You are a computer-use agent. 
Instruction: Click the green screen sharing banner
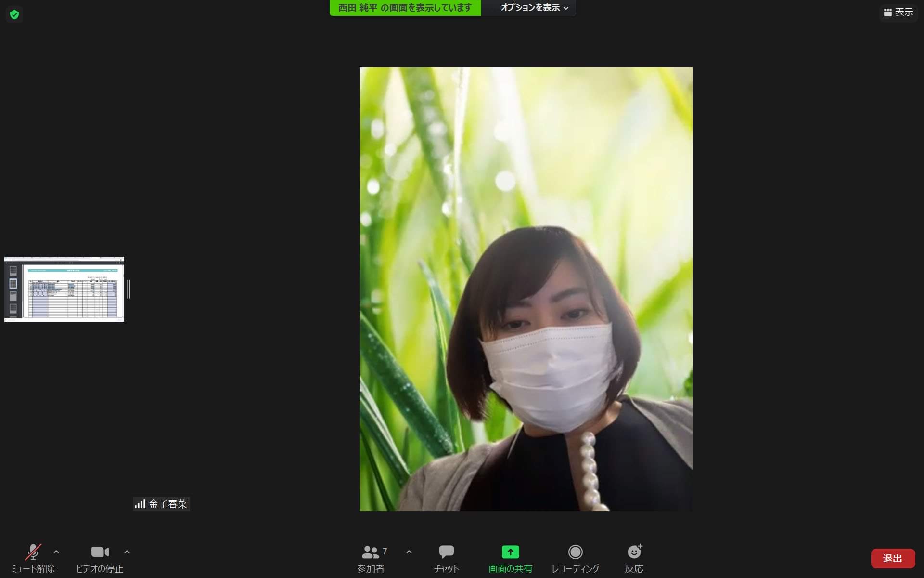click(x=405, y=8)
